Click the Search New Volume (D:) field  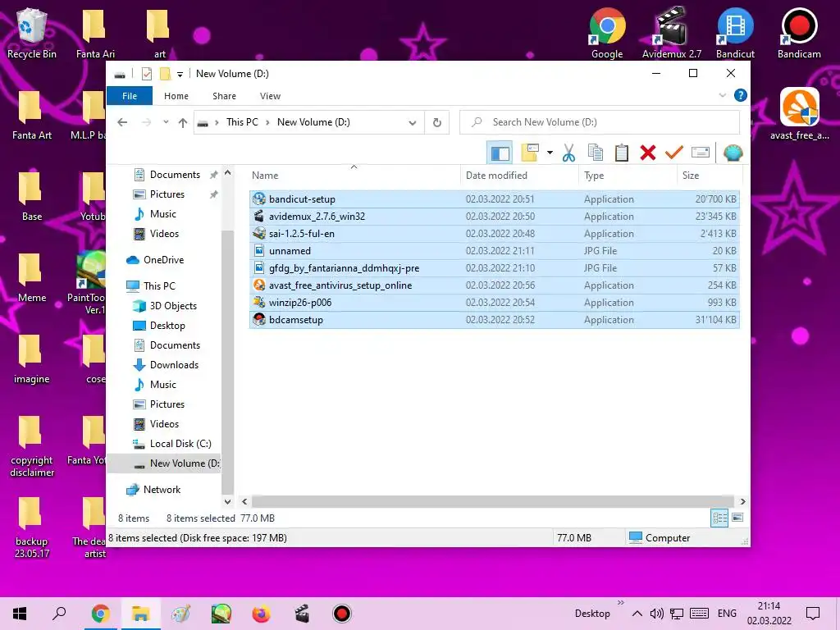tap(600, 123)
